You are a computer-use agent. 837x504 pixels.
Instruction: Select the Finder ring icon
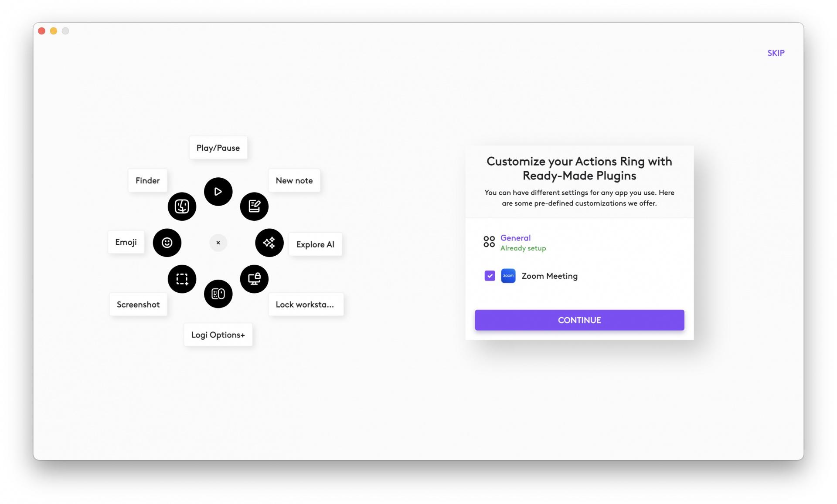(182, 206)
